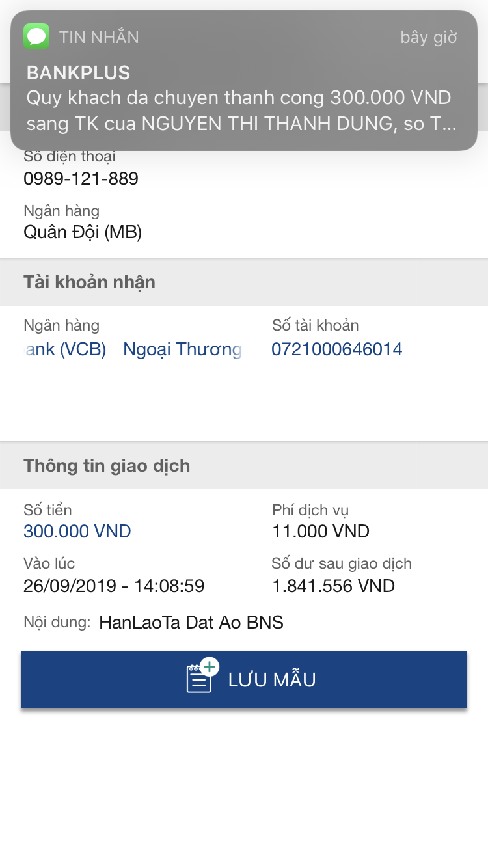Tap the TIN NHẮN notification header label

(x=99, y=37)
